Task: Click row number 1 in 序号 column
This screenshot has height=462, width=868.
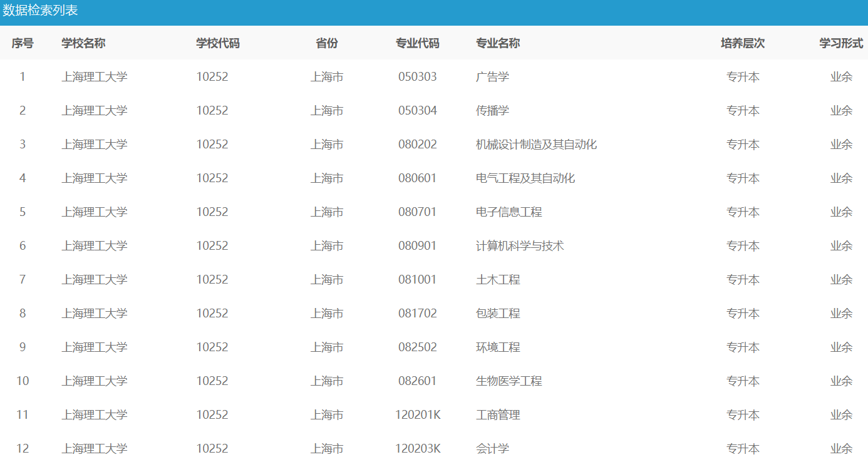Action: 23,77
